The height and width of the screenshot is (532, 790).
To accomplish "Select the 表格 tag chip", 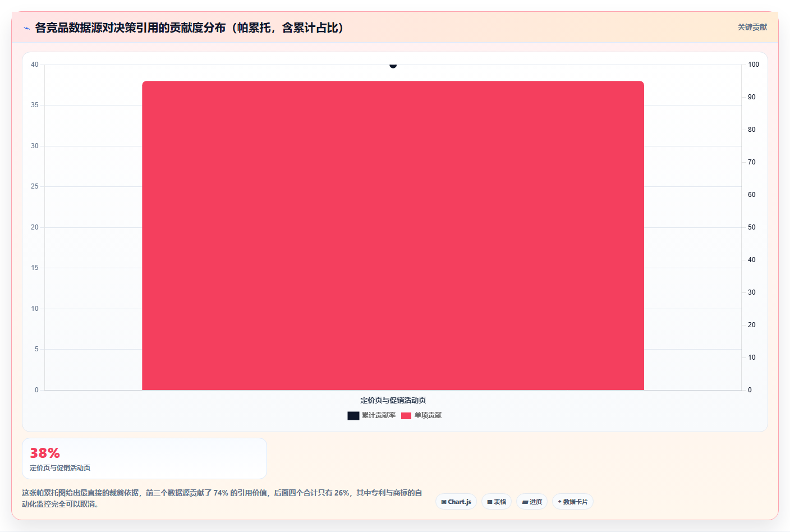I will [497, 502].
